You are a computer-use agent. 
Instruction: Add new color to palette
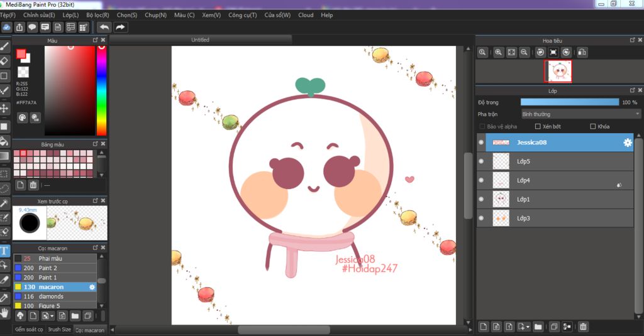click(20, 185)
